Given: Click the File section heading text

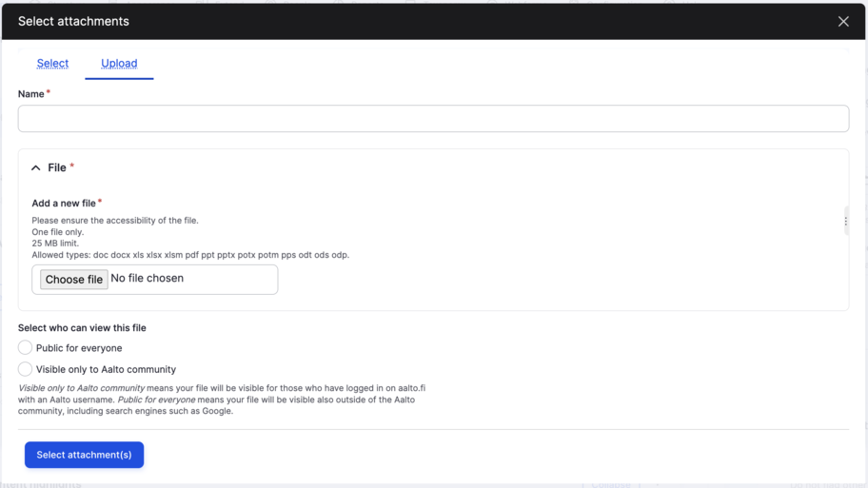Looking at the screenshot, I should pos(57,168).
